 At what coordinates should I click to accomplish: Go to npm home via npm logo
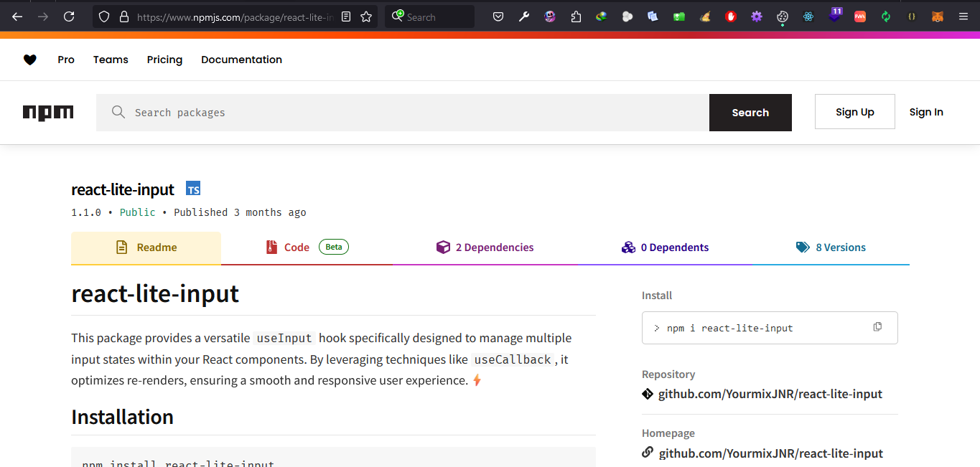tap(48, 113)
